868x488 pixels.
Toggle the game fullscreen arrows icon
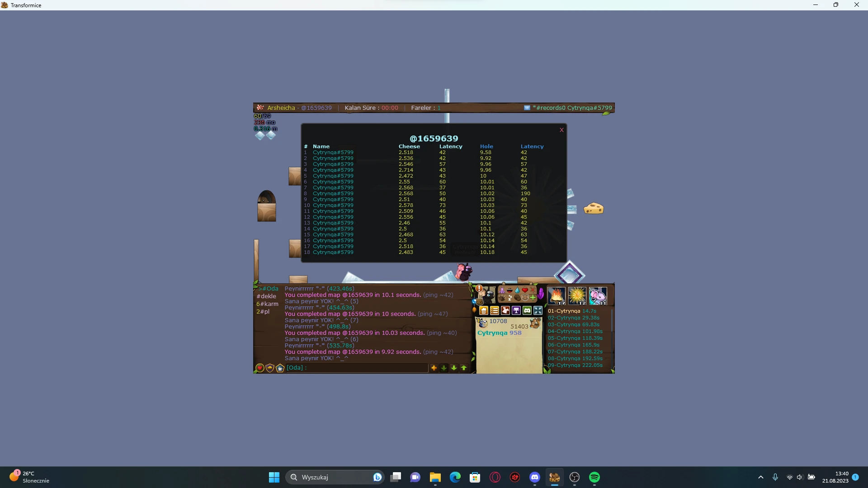538,310
